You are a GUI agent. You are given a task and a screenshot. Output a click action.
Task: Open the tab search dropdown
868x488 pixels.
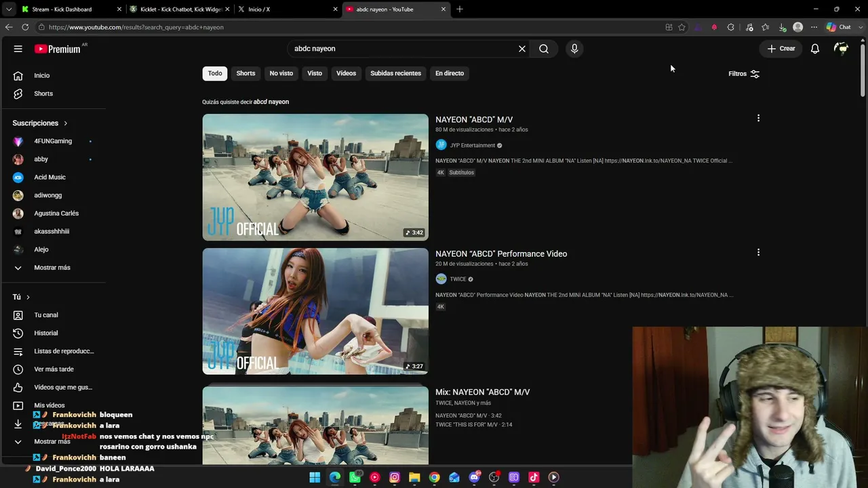(9, 9)
